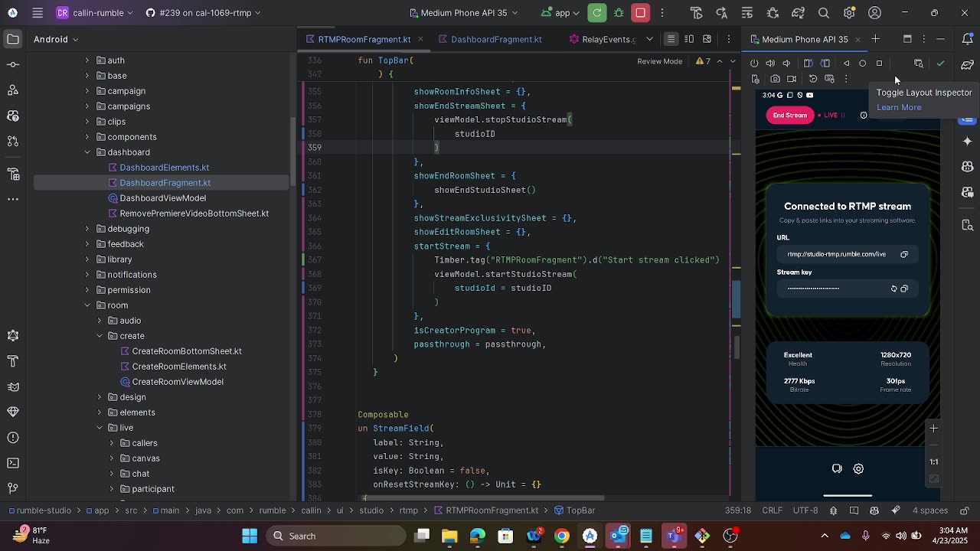The image size is (980, 551).
Task: Click the CRLF line separator entry
Action: (x=772, y=510)
